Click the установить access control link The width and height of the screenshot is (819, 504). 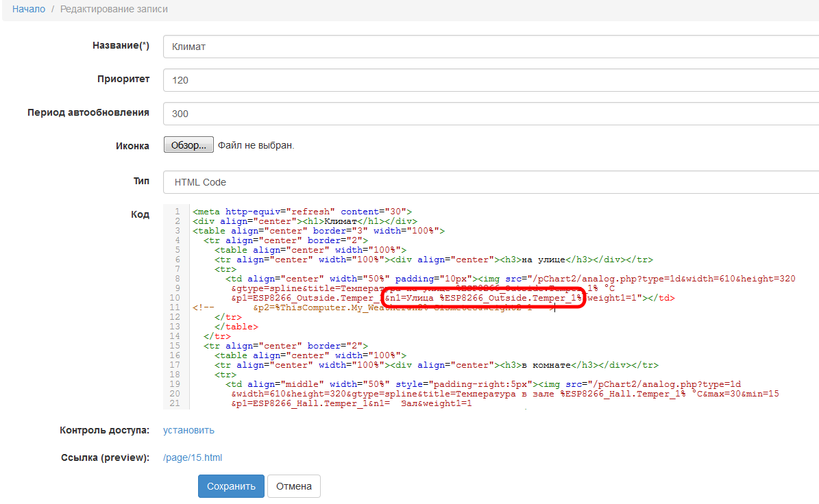[188, 430]
